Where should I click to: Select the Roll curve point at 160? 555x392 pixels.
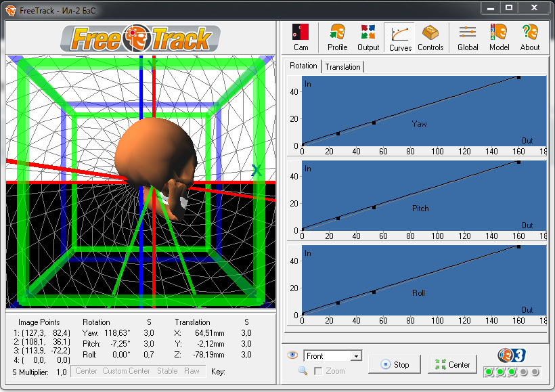coord(518,246)
